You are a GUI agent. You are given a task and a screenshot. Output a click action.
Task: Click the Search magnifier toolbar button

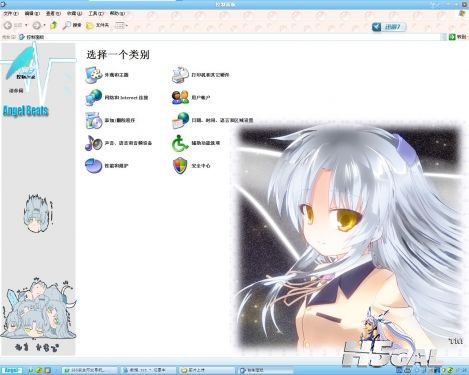coord(72,25)
